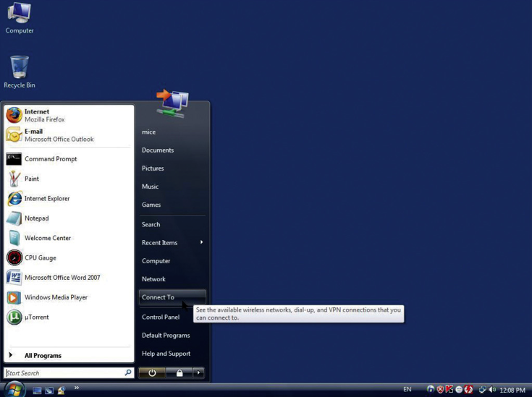
Task: Click the 12:08 PM clock
Action: pyautogui.click(x=512, y=390)
